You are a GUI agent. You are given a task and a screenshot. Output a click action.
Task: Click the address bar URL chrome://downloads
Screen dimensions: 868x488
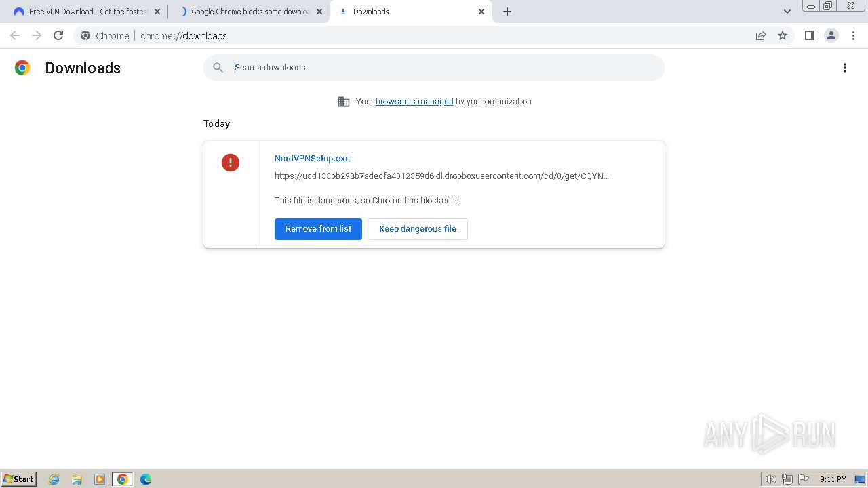point(183,36)
